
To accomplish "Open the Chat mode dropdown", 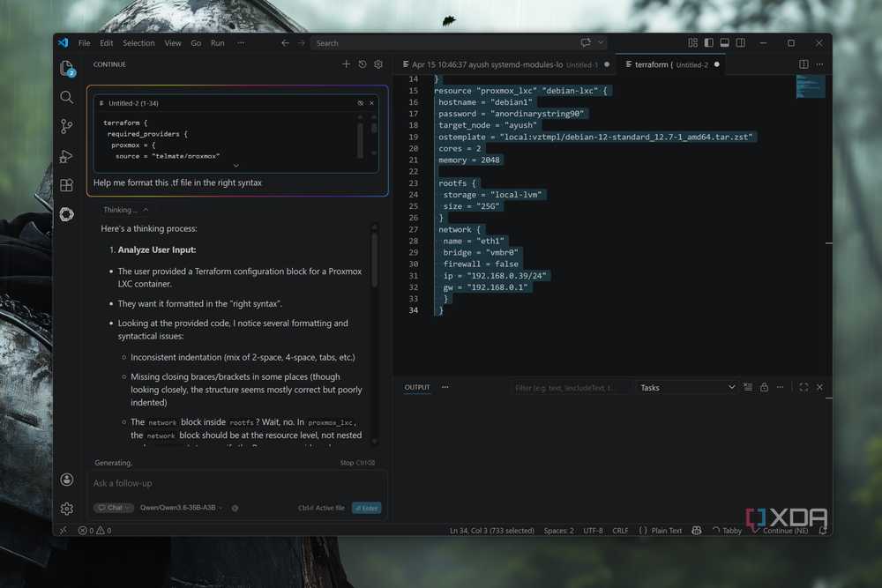I will 114,508.
